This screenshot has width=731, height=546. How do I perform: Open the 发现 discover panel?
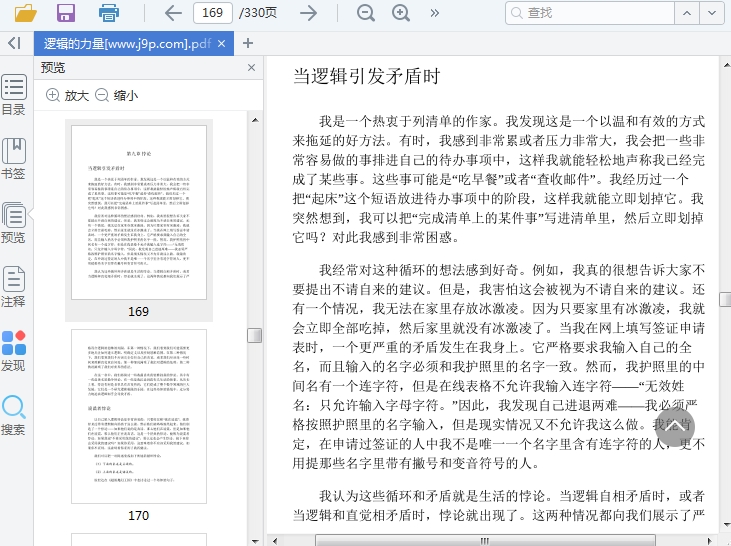coord(14,351)
